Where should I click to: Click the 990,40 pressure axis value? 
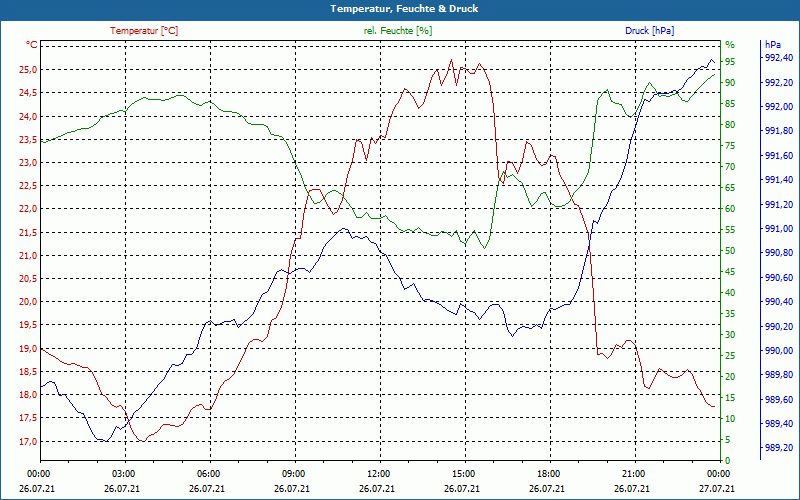[779, 302]
